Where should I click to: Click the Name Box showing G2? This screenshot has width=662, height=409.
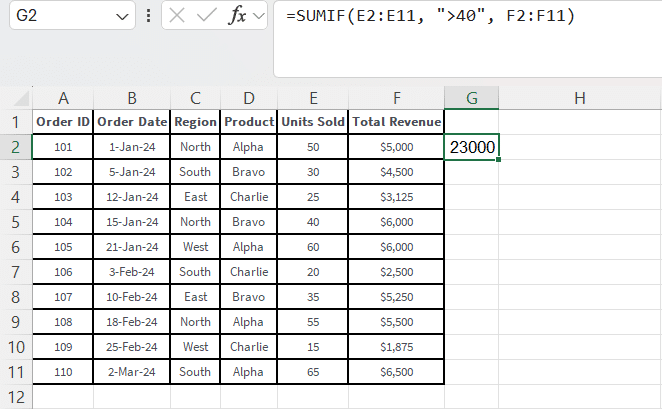tap(72, 16)
